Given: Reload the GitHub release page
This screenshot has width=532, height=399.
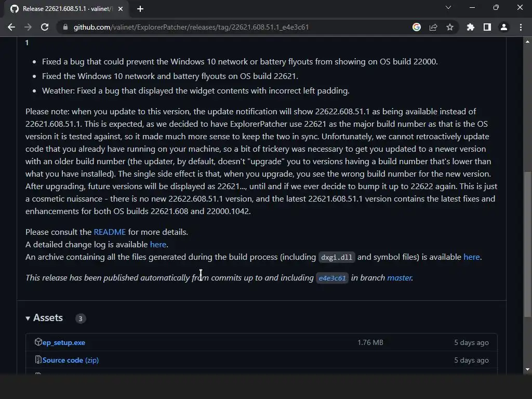Looking at the screenshot, I should pyautogui.click(x=45, y=27).
